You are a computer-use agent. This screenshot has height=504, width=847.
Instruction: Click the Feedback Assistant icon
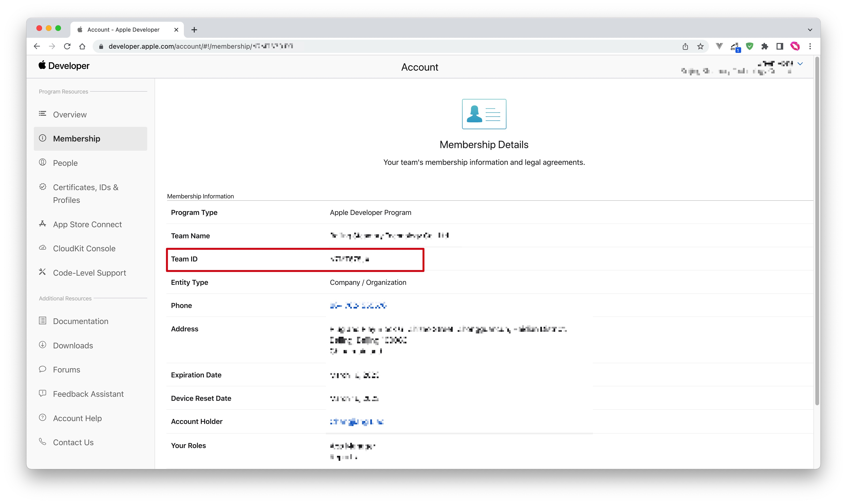point(43,393)
